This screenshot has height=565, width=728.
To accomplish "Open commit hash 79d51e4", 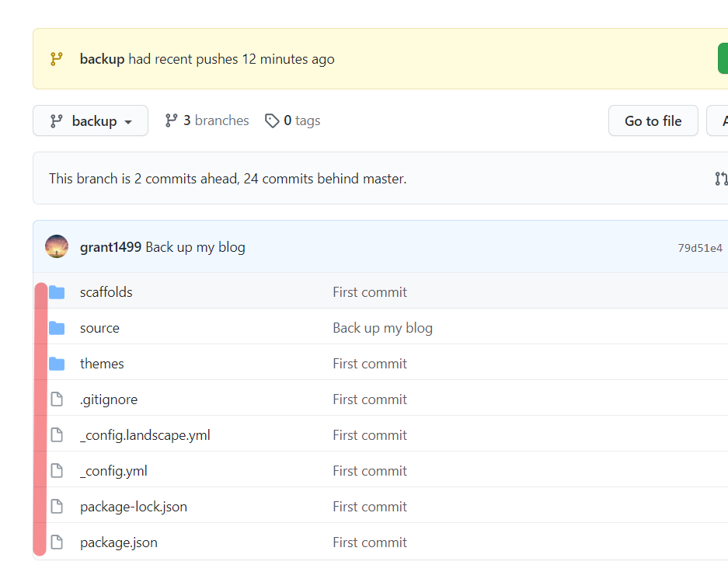I will (x=700, y=248).
